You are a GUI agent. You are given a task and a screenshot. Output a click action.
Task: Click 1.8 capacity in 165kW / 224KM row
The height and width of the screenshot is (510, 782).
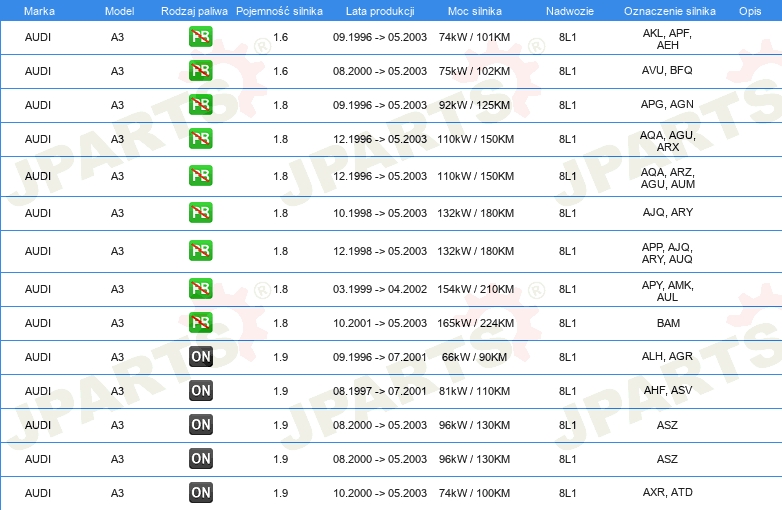[x=281, y=323]
